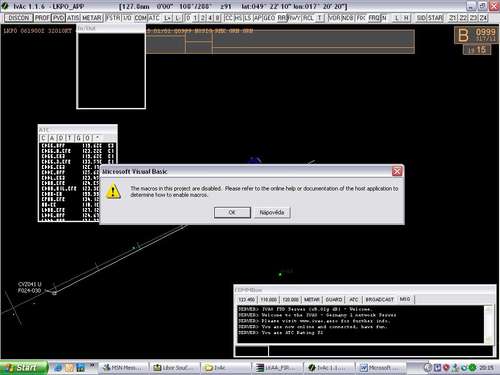500x375 pixels.
Task: Toggle NDB display in toolbar
Action: (x=347, y=18)
